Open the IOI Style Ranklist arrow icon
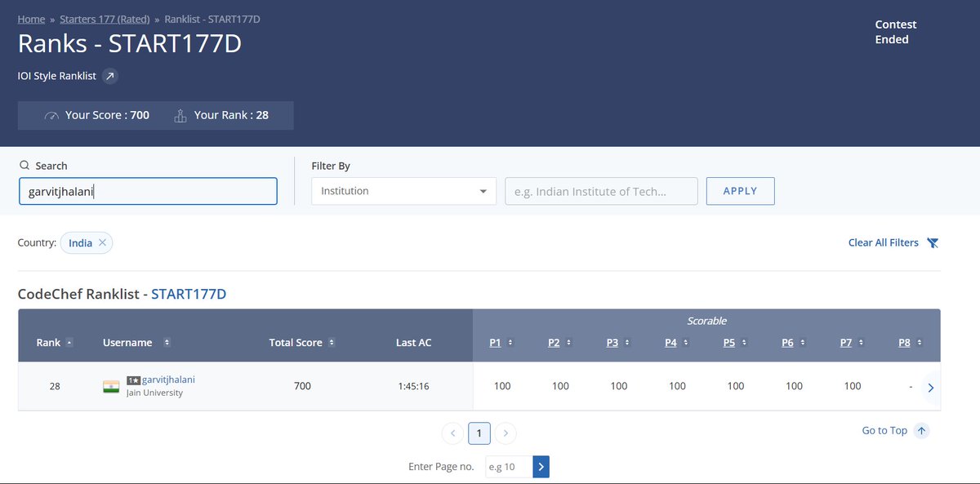 pos(110,76)
